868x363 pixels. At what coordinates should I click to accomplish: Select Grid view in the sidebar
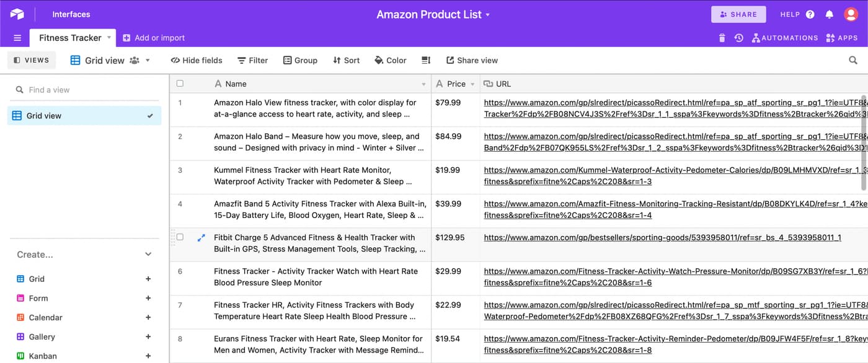pos(84,116)
